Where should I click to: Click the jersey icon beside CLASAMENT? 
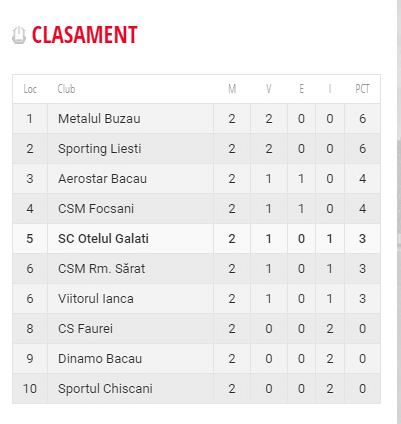(19, 35)
